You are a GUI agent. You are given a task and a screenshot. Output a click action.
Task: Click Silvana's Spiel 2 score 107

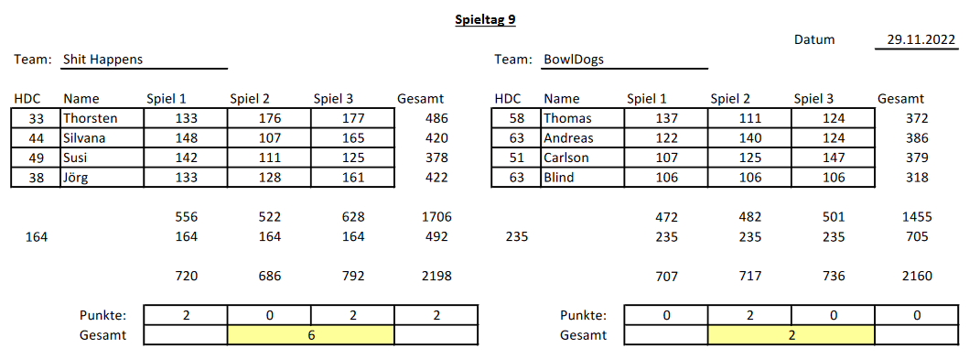coord(269,138)
